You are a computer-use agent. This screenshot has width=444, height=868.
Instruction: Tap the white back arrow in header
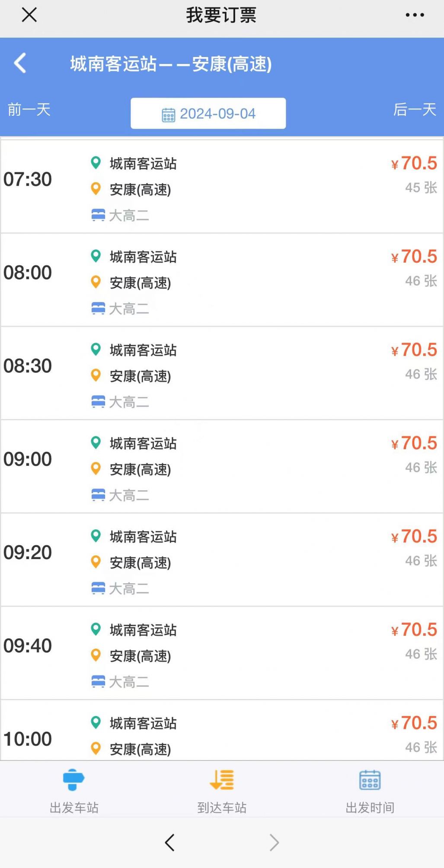(x=20, y=63)
